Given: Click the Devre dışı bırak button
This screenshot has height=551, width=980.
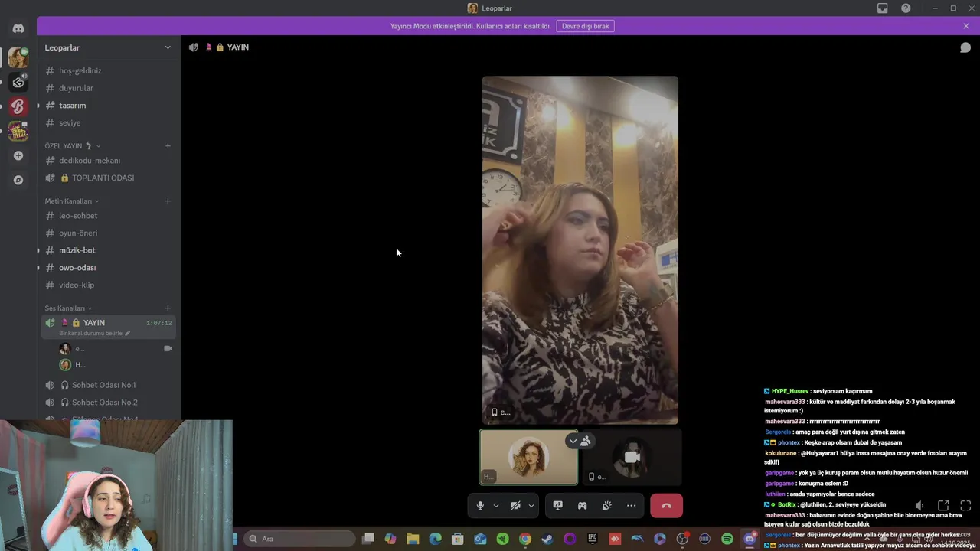Looking at the screenshot, I should 585,26.
